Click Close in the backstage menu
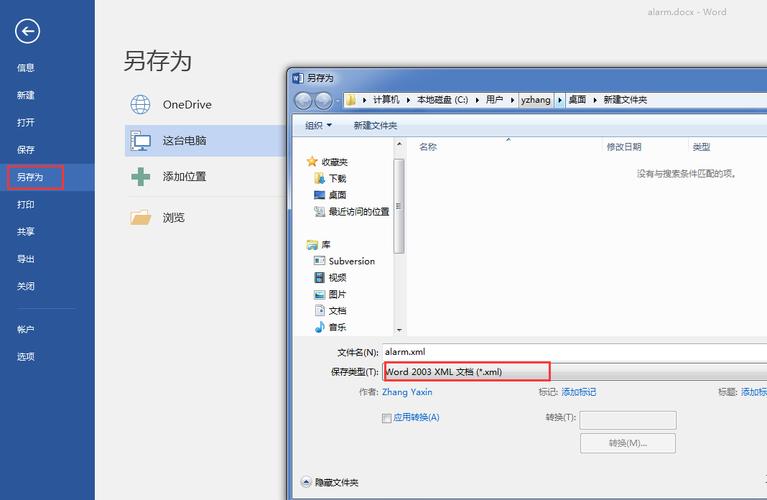 pyautogui.click(x=26, y=286)
